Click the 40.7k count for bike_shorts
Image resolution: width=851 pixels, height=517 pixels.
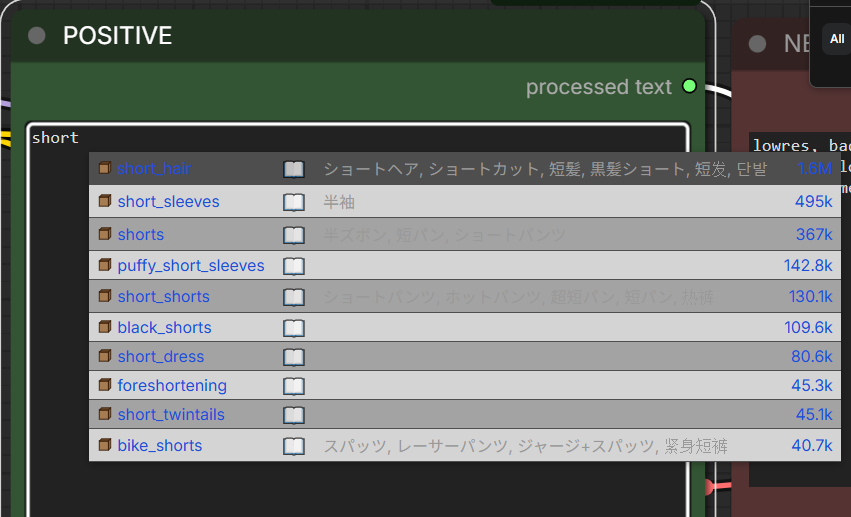point(811,445)
